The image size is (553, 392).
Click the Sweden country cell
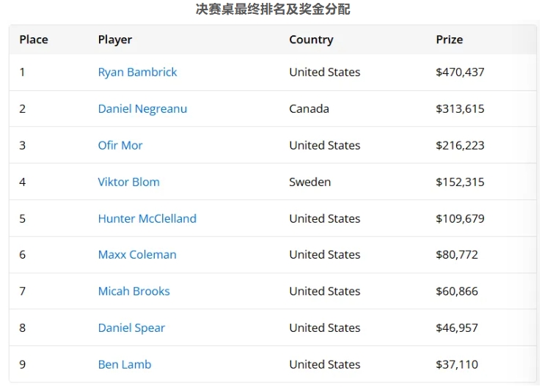(310, 182)
